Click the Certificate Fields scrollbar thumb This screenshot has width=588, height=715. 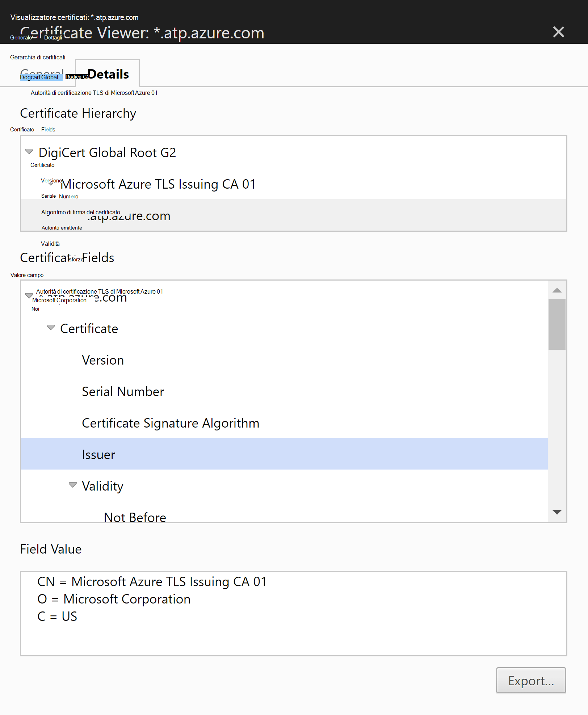pyautogui.click(x=557, y=324)
